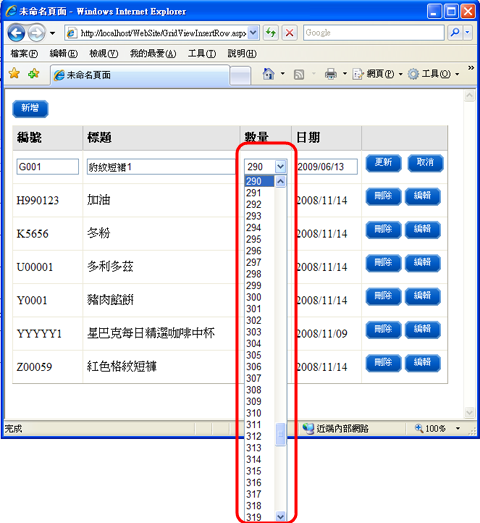Viewport: 480px width, 523px height.
Task: Click the Refresh page icon
Action: 271,33
